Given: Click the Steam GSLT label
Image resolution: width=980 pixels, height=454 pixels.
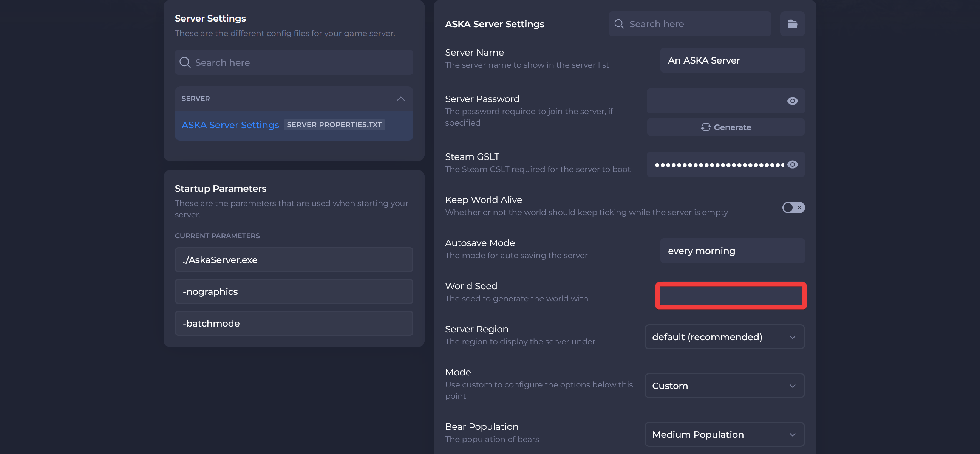Looking at the screenshot, I should (472, 157).
